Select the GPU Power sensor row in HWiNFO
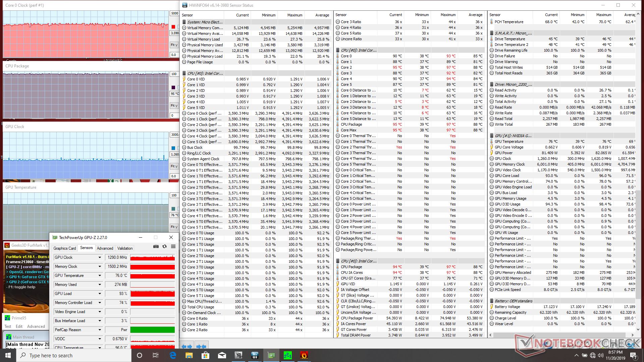644x362 pixels. tap(562, 153)
